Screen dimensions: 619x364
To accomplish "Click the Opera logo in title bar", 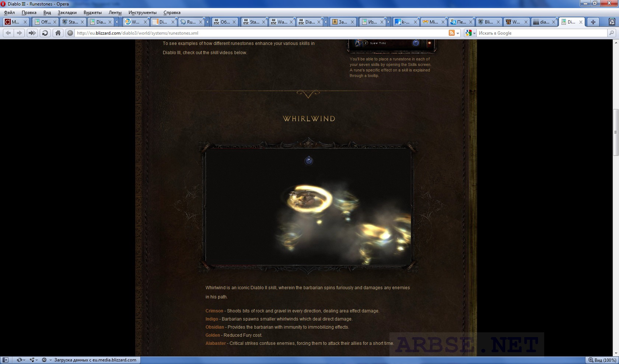I will [3, 4].
